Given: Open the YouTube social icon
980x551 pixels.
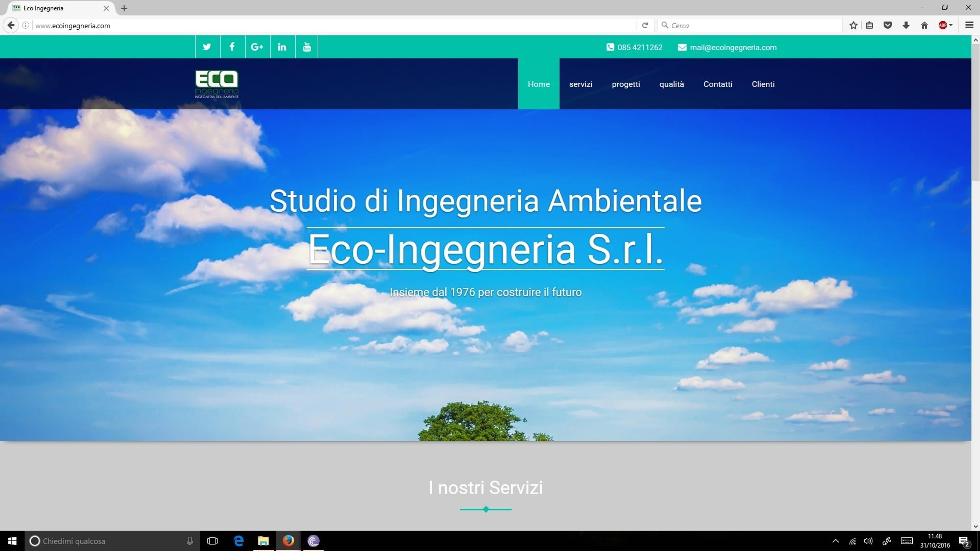Looking at the screenshot, I should (x=307, y=47).
